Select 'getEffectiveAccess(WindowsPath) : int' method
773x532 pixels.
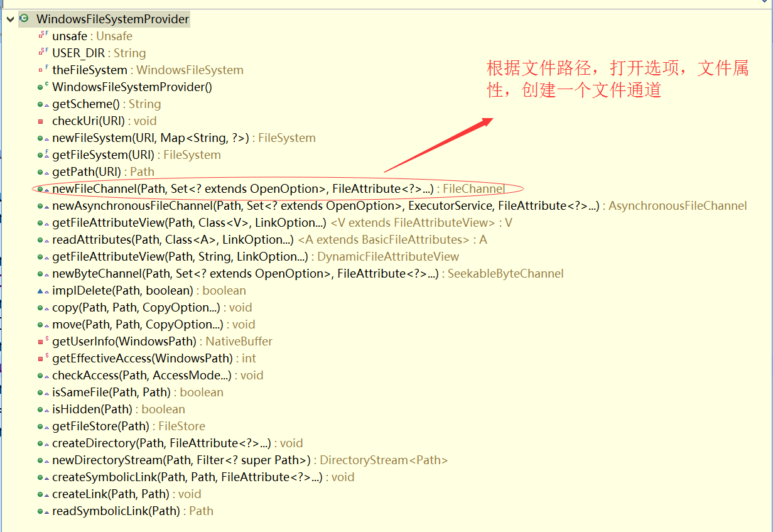(154, 359)
